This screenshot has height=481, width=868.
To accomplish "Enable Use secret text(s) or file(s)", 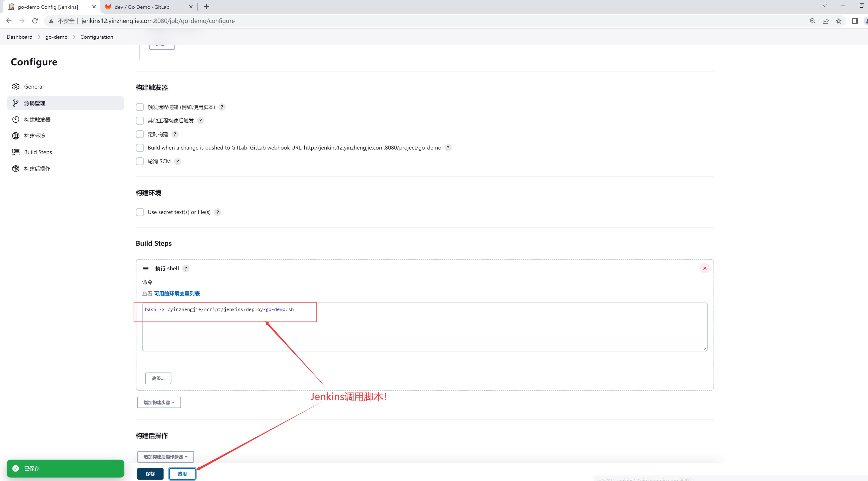I will click(x=140, y=212).
